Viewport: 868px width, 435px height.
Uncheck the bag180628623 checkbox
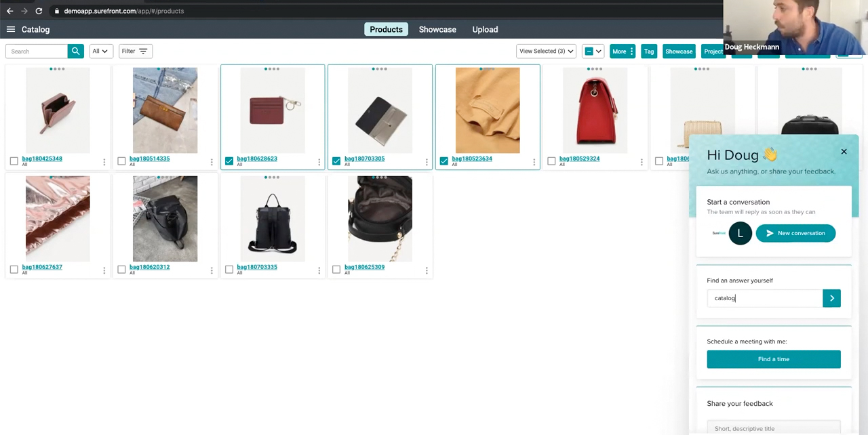pos(229,161)
